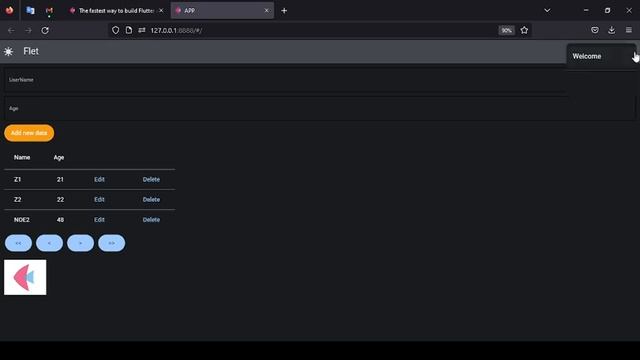Go to the next page with >
The image size is (640, 360).
point(80,243)
